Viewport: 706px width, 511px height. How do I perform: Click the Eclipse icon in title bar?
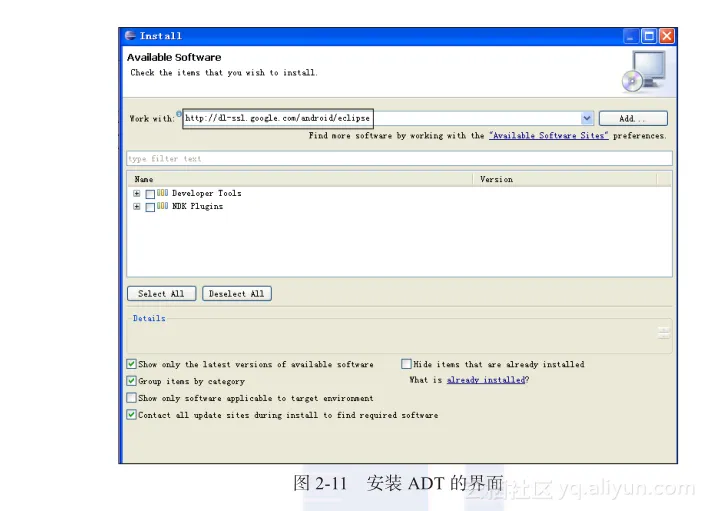[x=130, y=36]
